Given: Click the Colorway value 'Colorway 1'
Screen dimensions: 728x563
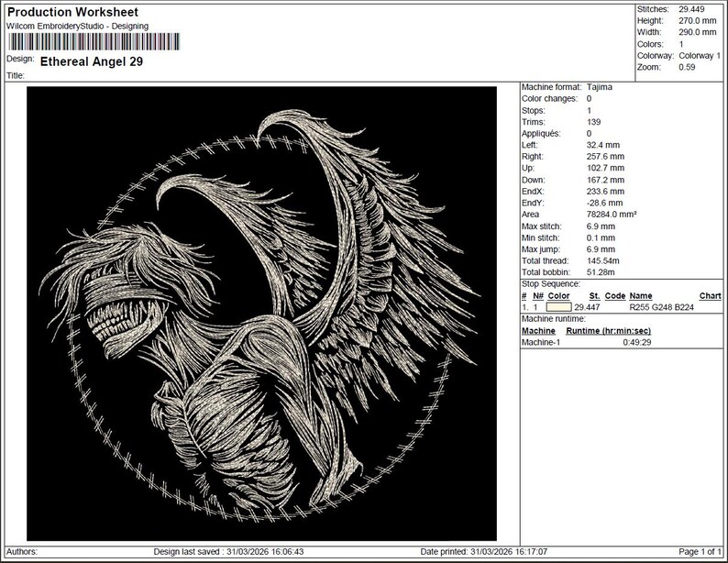Looking at the screenshot, I should [x=700, y=56].
